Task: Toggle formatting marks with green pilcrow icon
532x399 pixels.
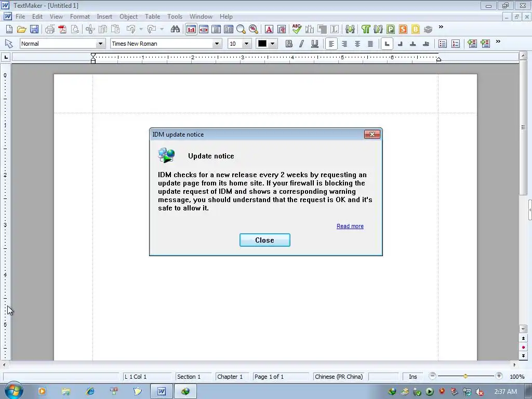Action: [366, 29]
